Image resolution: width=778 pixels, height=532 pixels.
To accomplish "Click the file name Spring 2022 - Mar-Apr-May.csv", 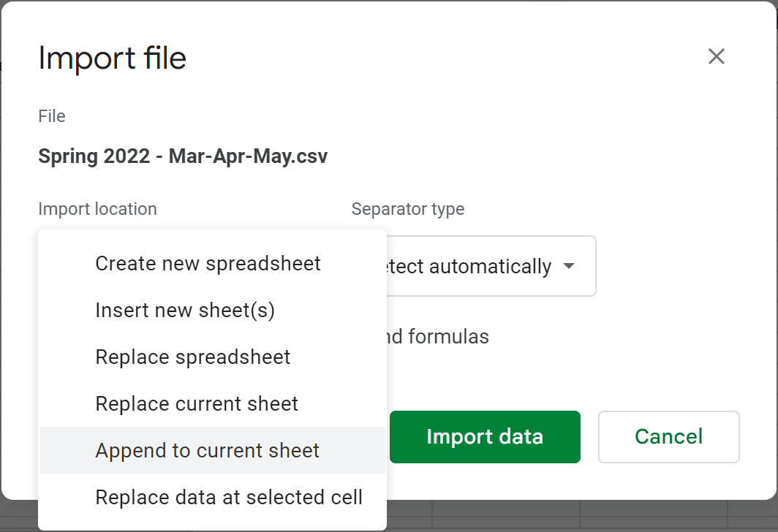I will tap(183, 156).
